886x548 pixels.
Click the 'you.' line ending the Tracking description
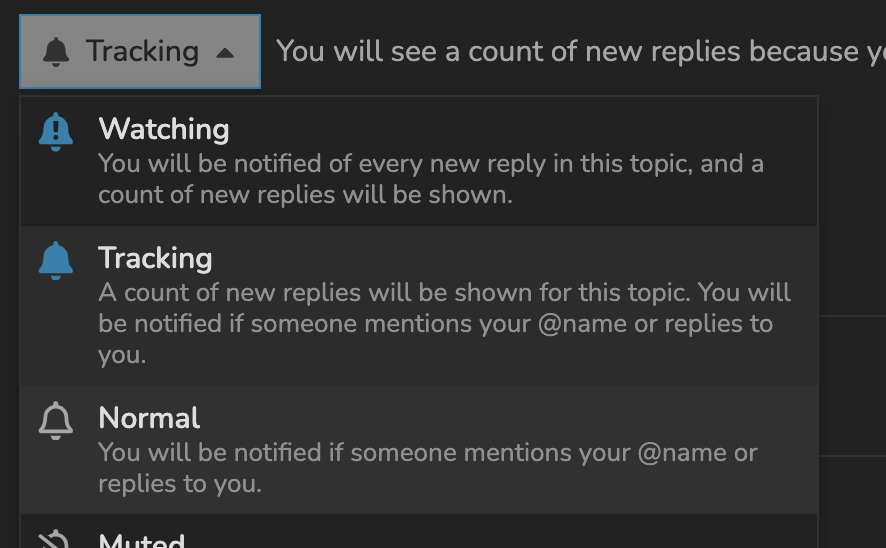[x=122, y=355]
